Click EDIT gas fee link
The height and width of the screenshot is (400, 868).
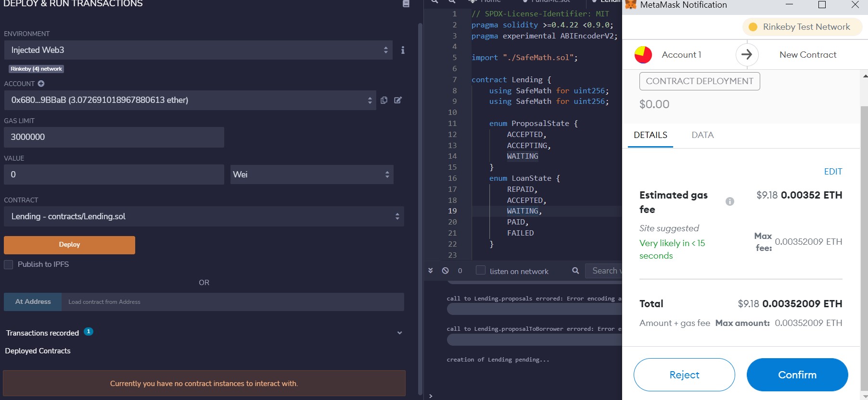click(x=833, y=172)
